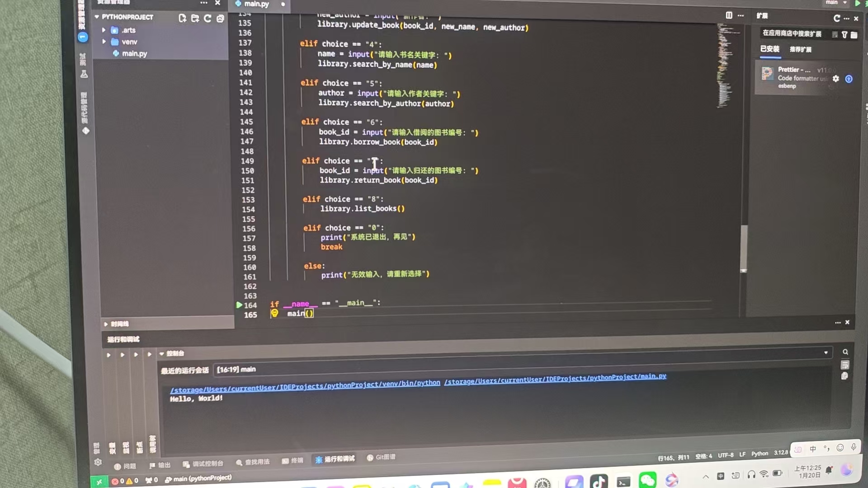Click the search icon in debug console
This screenshot has height=488, width=868.
[x=845, y=352]
